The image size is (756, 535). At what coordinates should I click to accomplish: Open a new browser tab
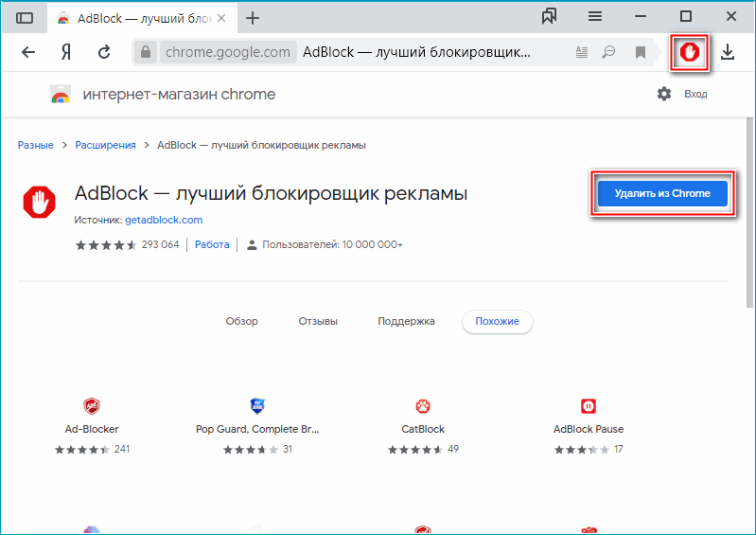[253, 18]
